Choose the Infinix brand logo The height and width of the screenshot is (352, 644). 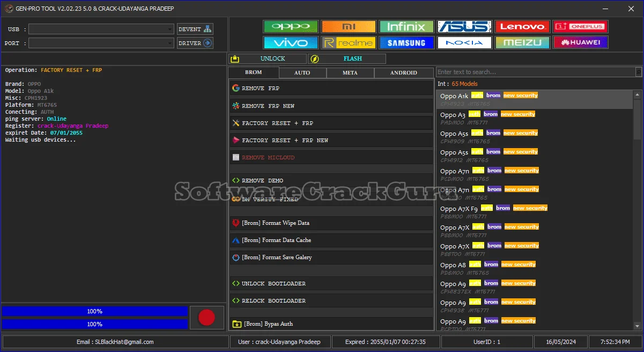click(406, 27)
